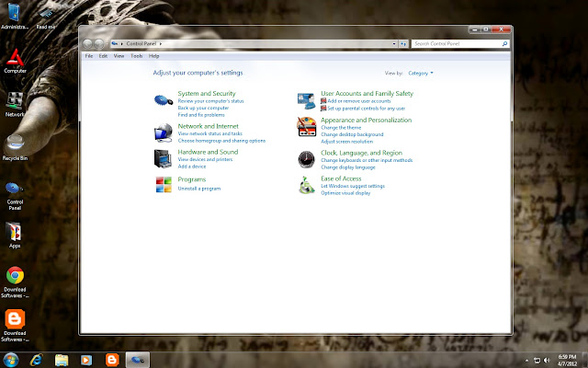588x368 pixels.
Task: Launch Internet Explorer from the taskbar
Action: click(x=37, y=360)
